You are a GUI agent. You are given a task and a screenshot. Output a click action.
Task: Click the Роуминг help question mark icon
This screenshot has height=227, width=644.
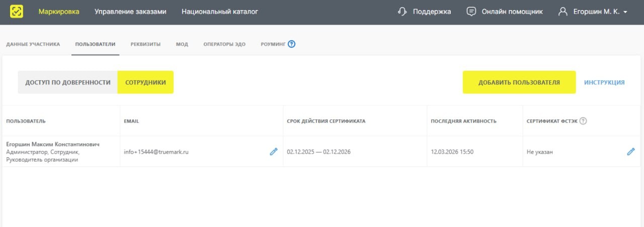(x=291, y=44)
